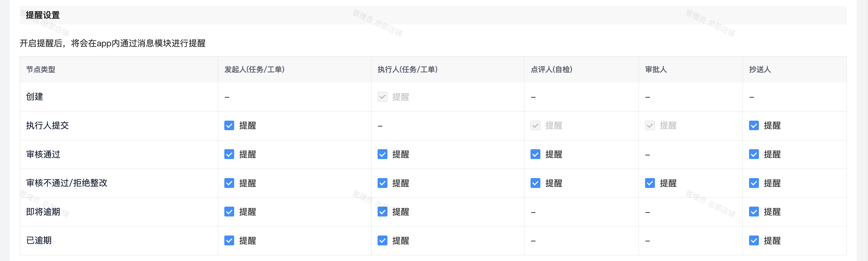Disable 审批人 reminder for 审核不通过/拒绝整改 row
Screen dimensions: 868x261
point(650,184)
